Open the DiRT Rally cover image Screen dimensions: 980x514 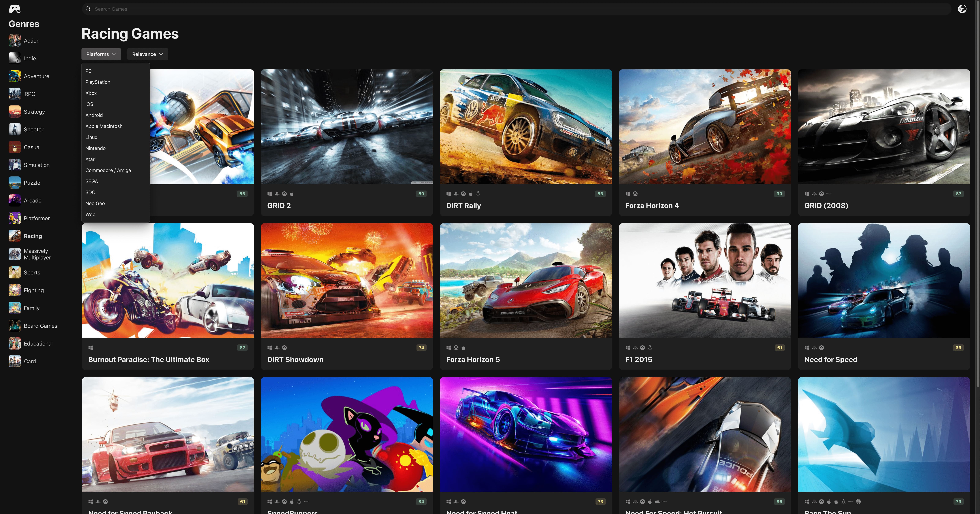tap(526, 127)
